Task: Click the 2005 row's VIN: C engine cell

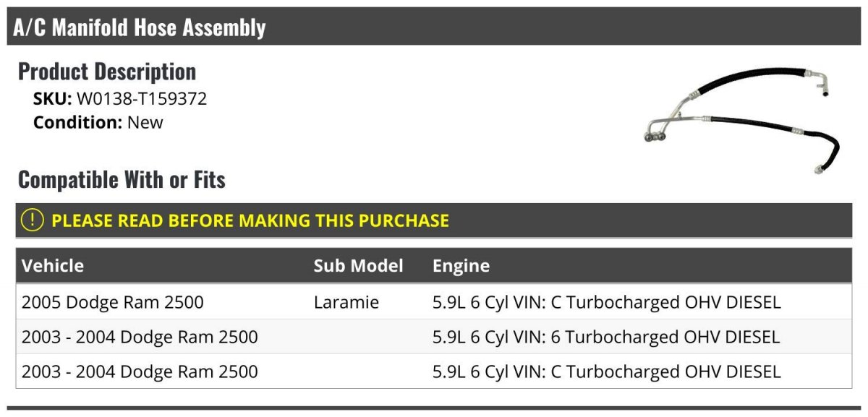Action: pyautogui.click(x=607, y=302)
